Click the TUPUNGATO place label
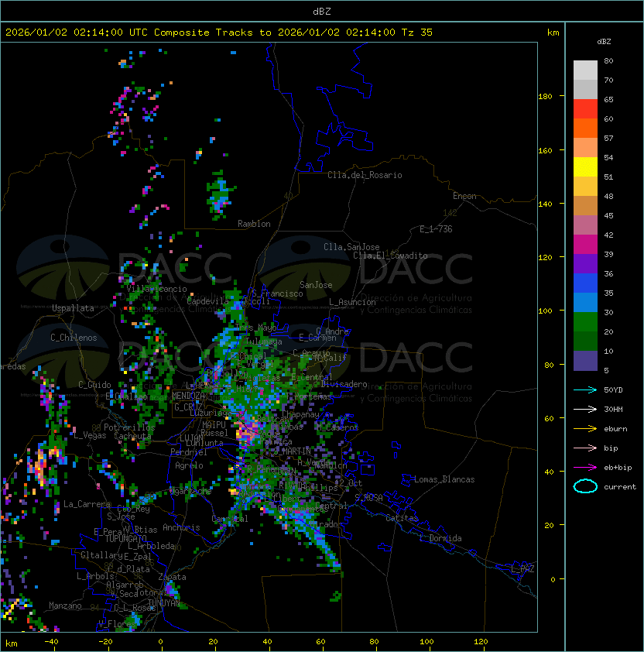 coord(126,538)
